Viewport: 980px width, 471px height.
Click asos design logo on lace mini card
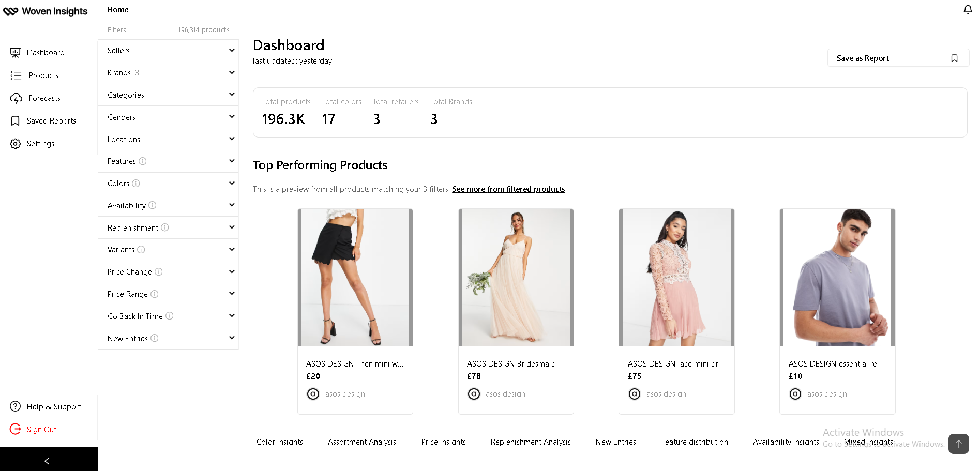click(x=635, y=394)
